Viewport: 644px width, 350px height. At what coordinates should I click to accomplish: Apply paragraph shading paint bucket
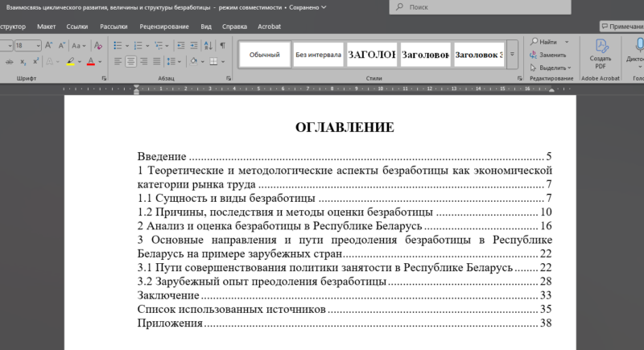[x=193, y=61]
